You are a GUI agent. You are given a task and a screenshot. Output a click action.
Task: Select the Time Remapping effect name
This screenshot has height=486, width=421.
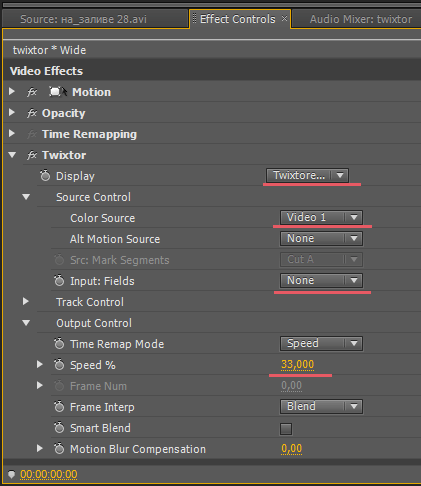coord(89,134)
